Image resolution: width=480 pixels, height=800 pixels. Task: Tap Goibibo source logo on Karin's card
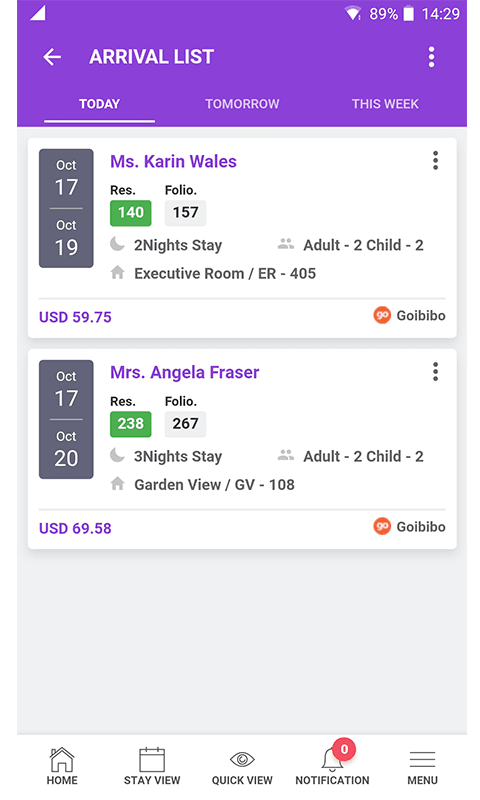tap(382, 315)
